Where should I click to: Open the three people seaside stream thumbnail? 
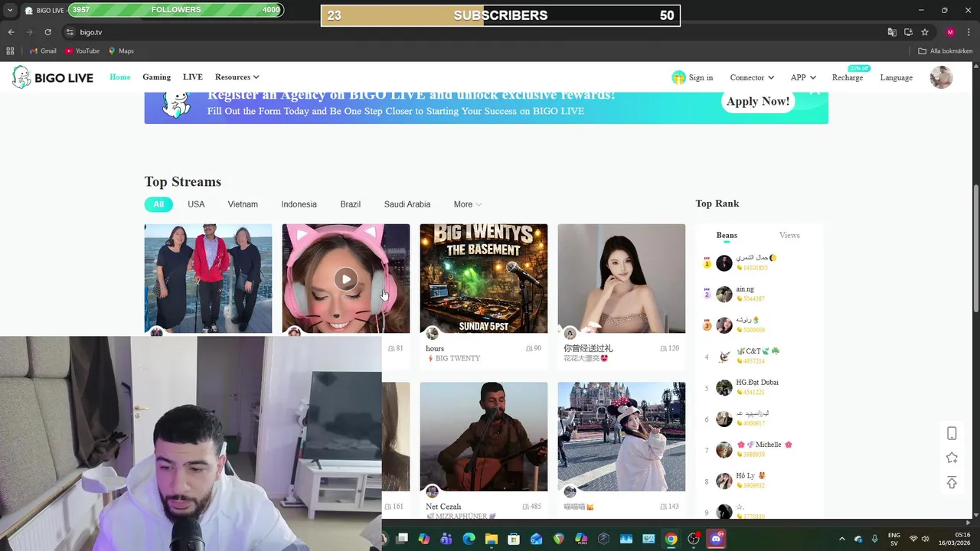click(x=208, y=279)
